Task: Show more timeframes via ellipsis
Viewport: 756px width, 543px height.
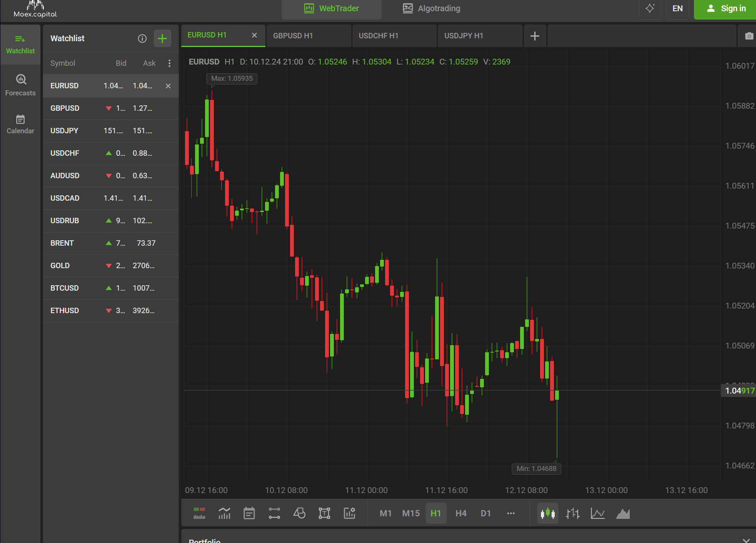Action: pos(511,513)
